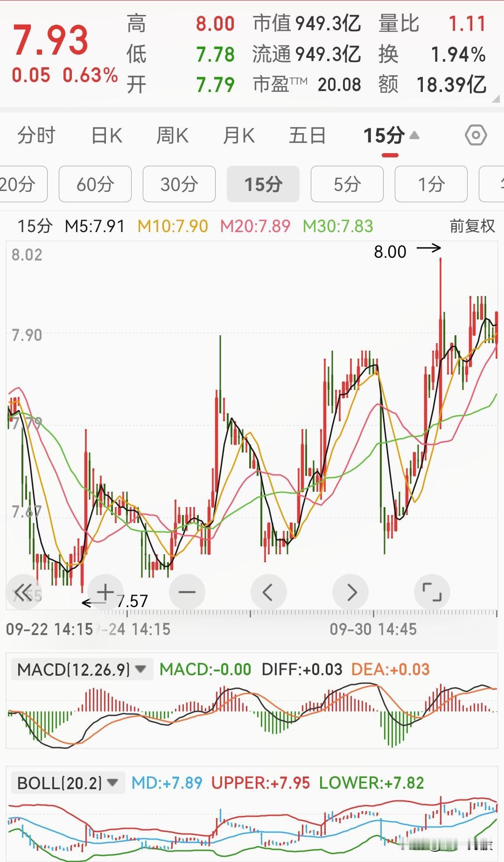Image resolution: width=504 pixels, height=862 pixels.
Task: Tap the M30:7.83 moving average label
Action: tap(338, 226)
